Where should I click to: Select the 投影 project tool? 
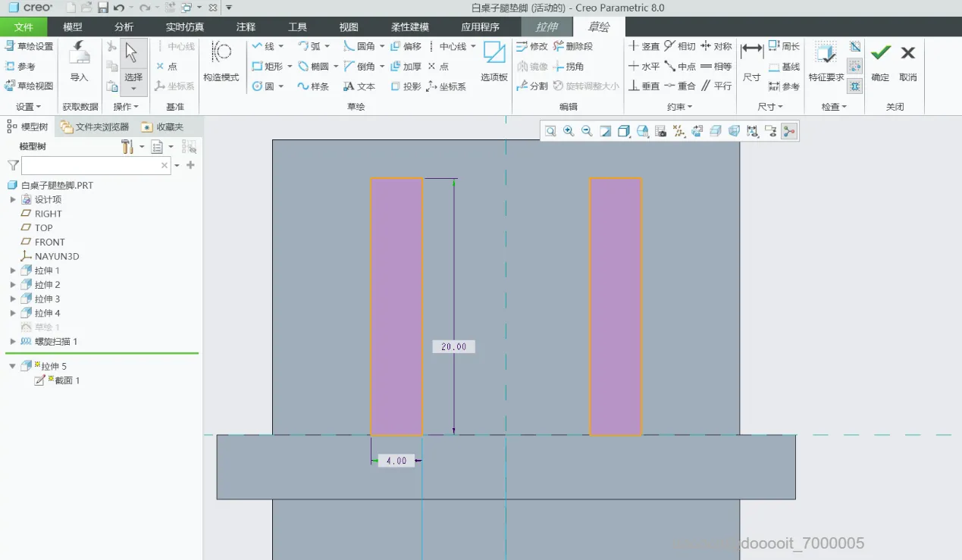(x=406, y=86)
